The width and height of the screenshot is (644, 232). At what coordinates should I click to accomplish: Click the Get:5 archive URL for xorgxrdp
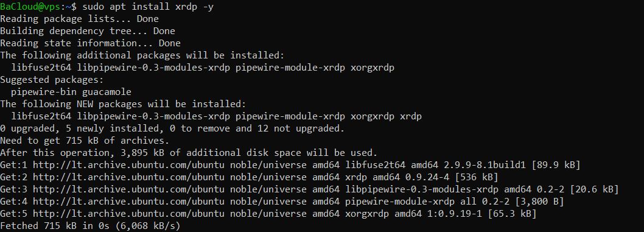point(128,214)
